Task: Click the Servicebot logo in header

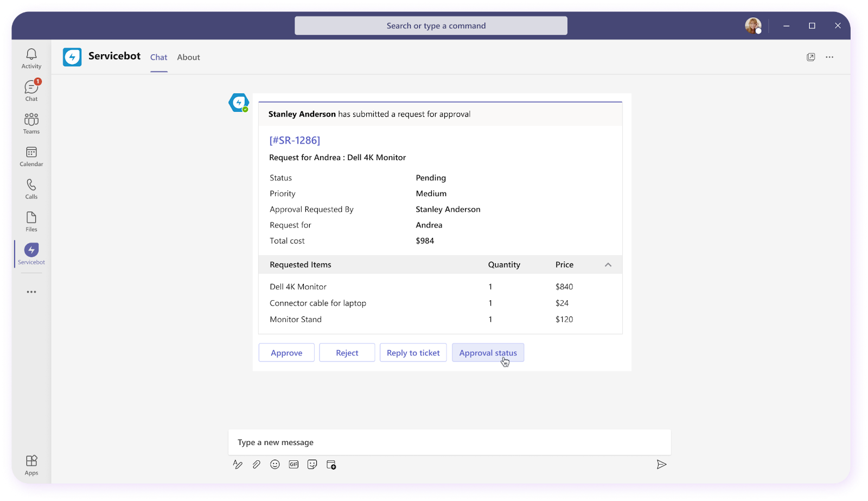Action: 72,57
